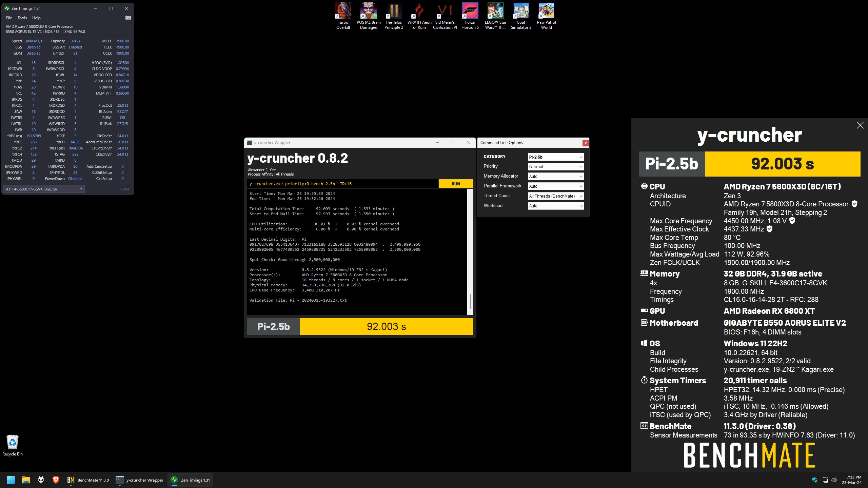Click the VDIMM 1.3900V value

[122, 87]
